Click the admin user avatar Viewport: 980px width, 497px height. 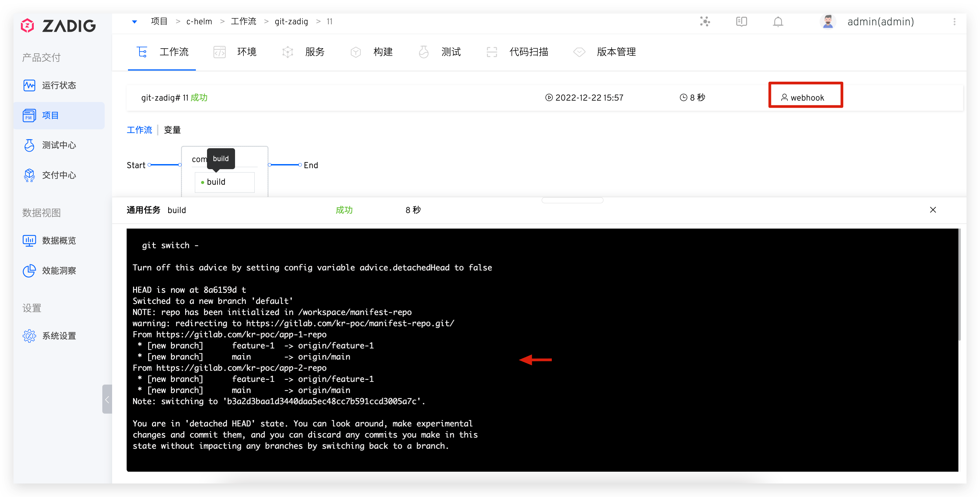(828, 22)
